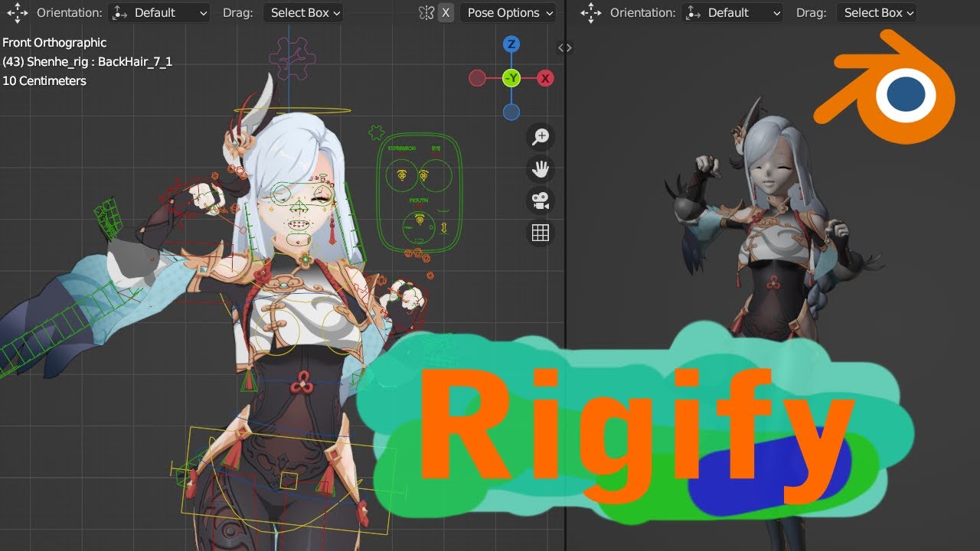The image size is (980, 551).
Task: Click the move tool icon in left viewport header
Action: pos(17,13)
